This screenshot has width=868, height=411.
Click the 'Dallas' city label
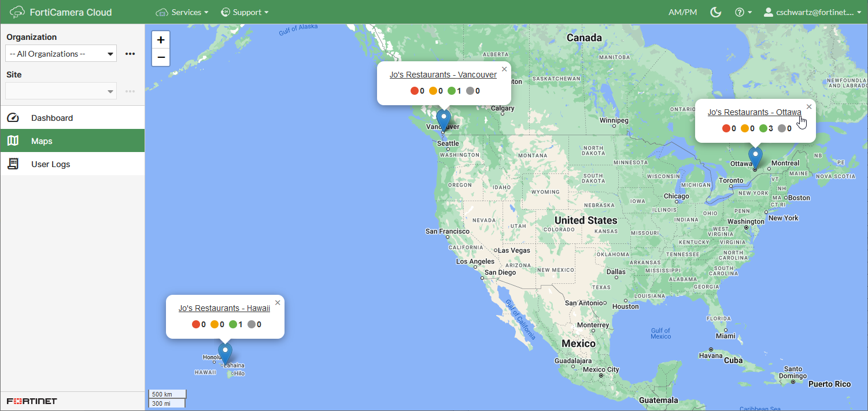coord(616,272)
